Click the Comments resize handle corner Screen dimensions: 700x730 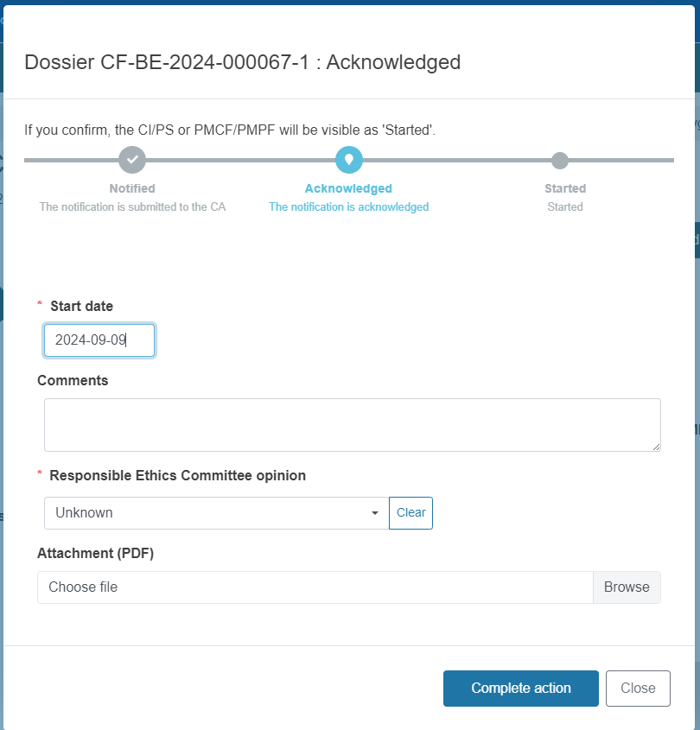click(x=656, y=447)
